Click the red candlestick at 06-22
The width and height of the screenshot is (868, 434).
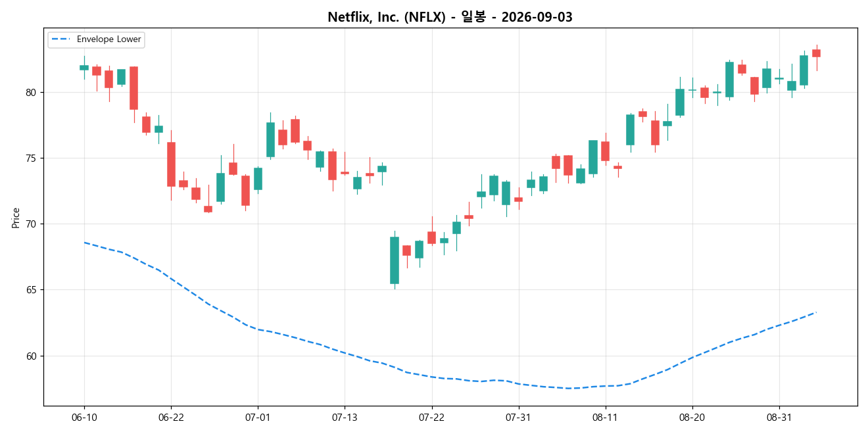171,164
